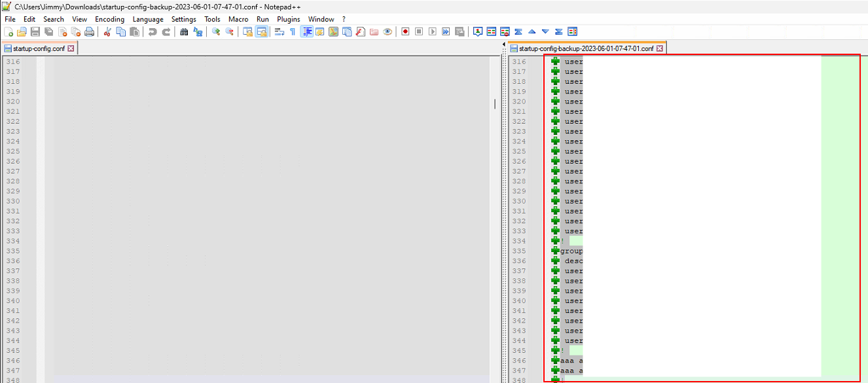The image size is (868, 383).
Task: Switch to the startup-config.conf tab
Action: [x=38, y=48]
